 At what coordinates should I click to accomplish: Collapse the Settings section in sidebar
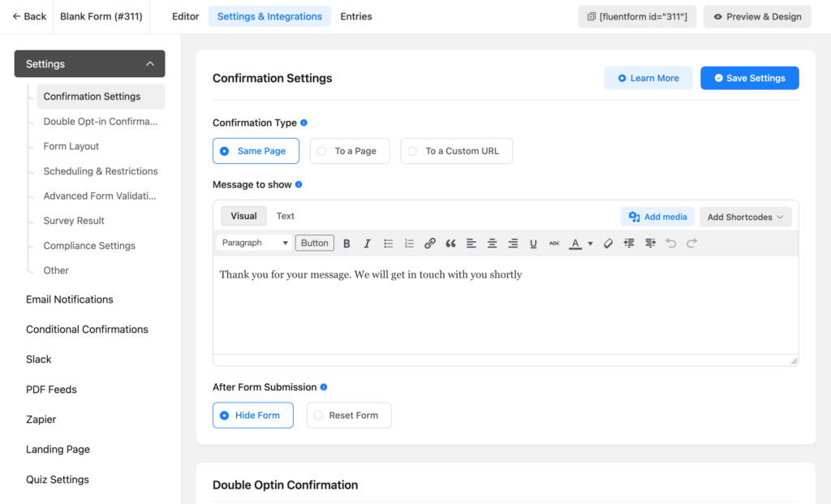(x=150, y=63)
